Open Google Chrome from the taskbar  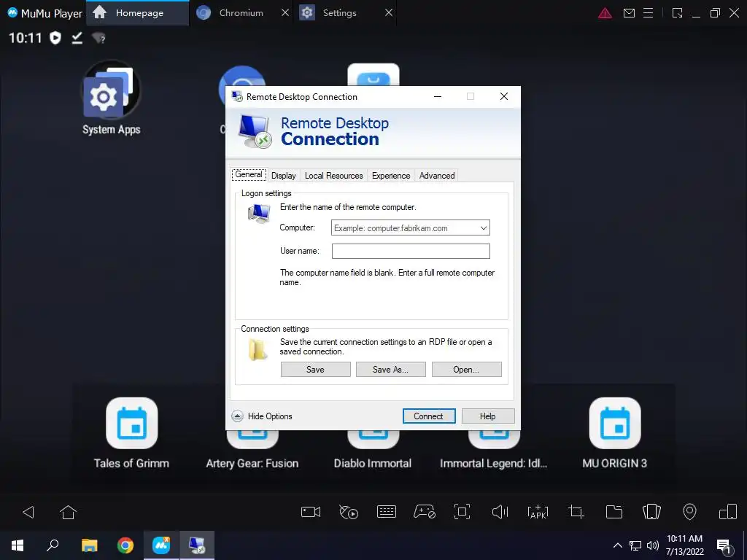[125, 545]
